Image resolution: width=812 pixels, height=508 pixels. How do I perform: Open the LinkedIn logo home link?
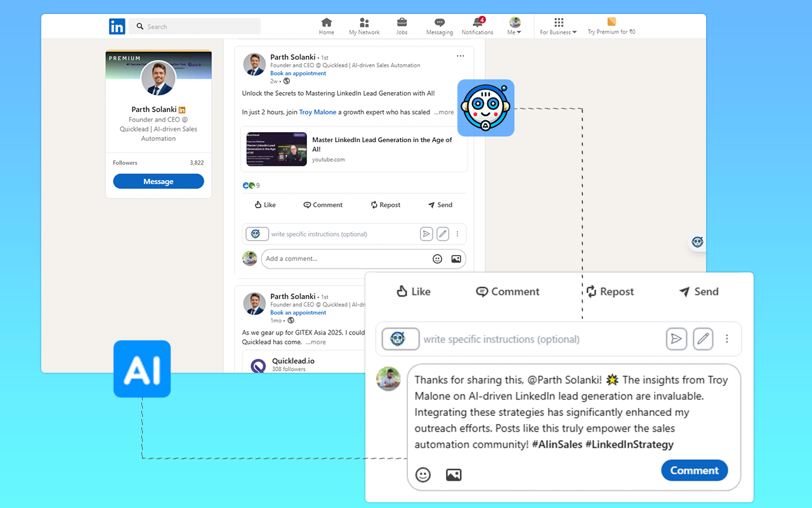[x=117, y=27]
